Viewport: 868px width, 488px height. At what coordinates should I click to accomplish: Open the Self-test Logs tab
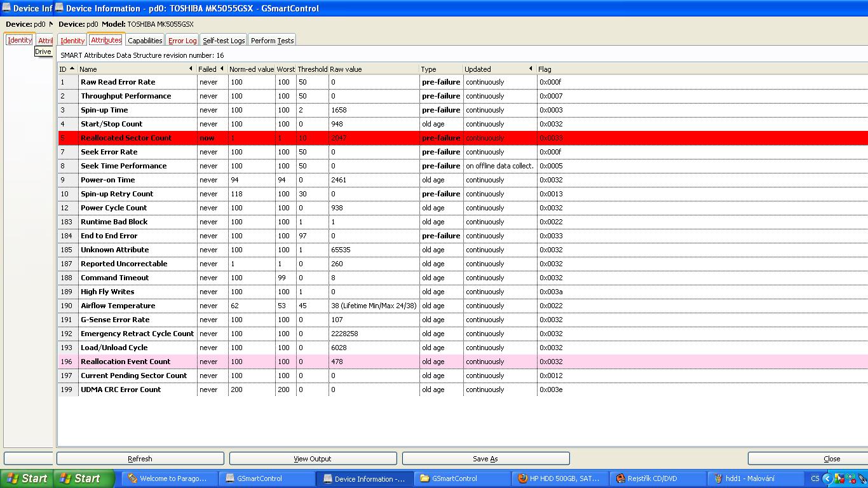click(x=224, y=41)
